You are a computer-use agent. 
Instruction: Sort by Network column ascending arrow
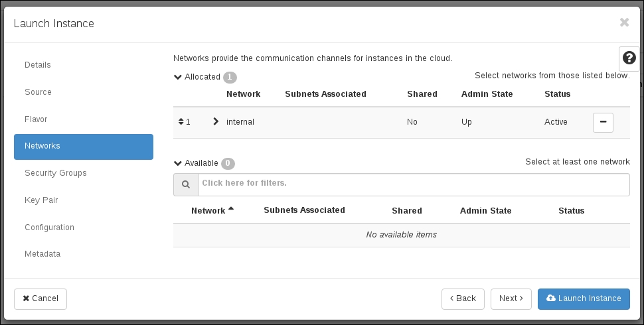pyautogui.click(x=231, y=209)
